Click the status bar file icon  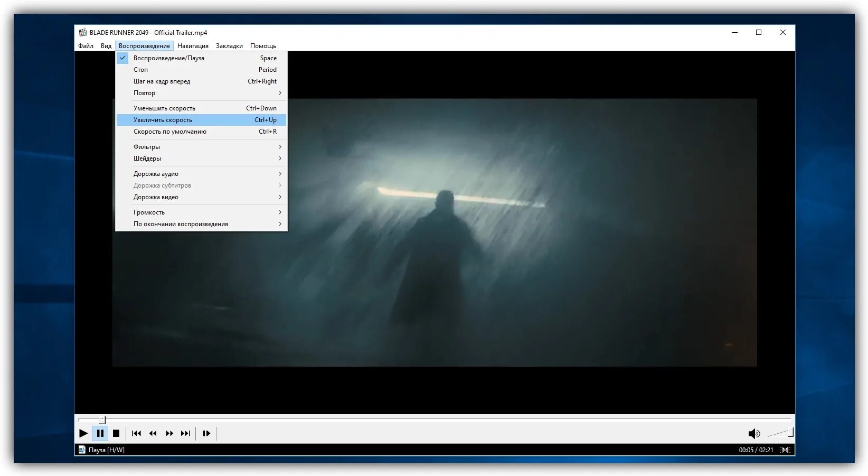click(x=82, y=450)
